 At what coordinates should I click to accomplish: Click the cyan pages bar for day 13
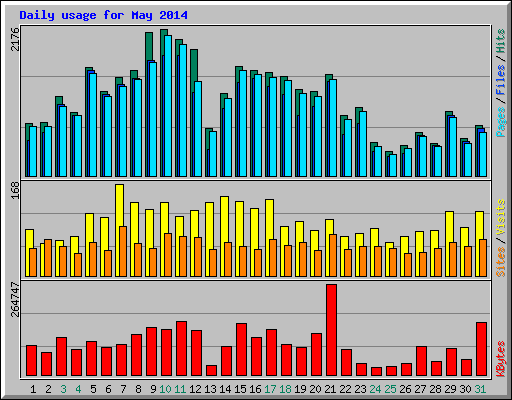point(213,154)
